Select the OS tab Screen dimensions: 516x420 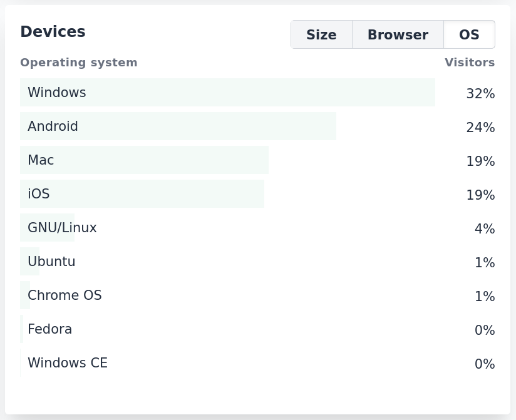[x=469, y=34]
